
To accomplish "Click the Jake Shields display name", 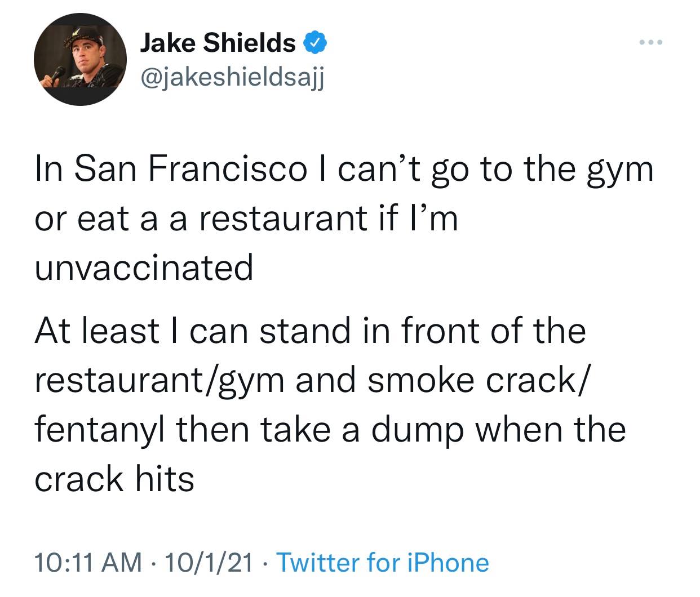I will 218,43.
